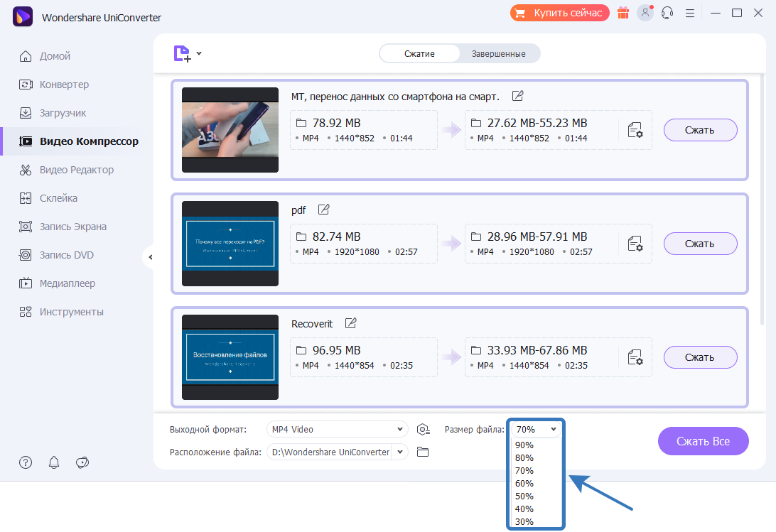Open compression settings for pdf video
Viewport: 776px width, 532px height.
[x=635, y=244]
